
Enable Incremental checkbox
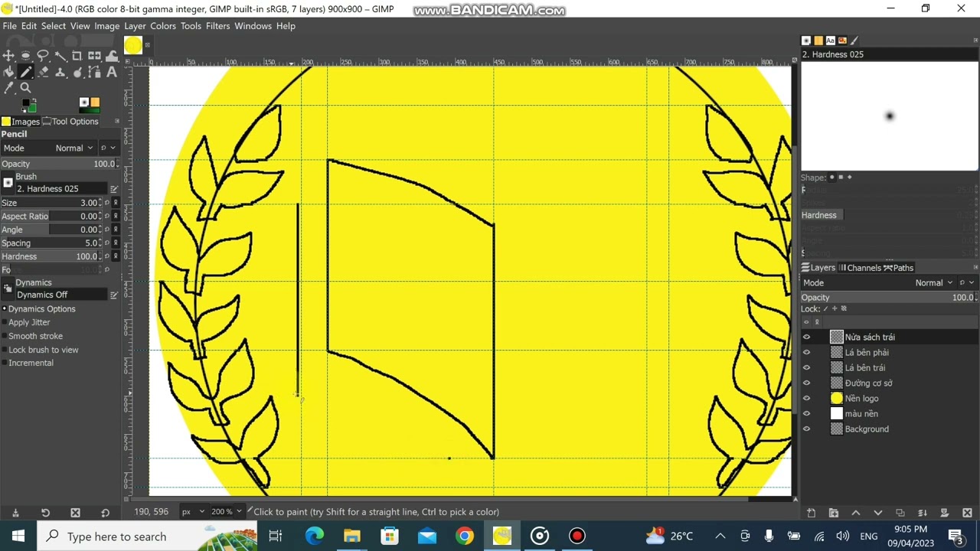(4, 363)
